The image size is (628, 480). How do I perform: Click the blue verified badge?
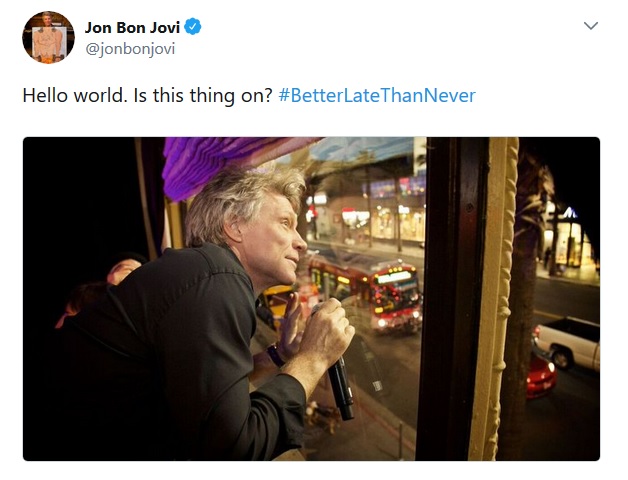click(193, 27)
